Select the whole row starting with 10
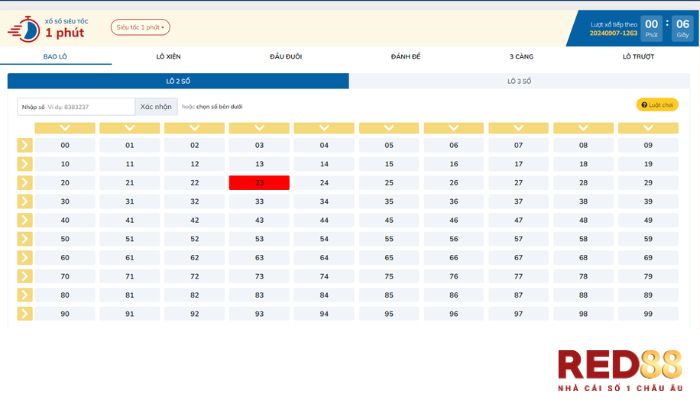This screenshot has width=700, height=420. point(25,164)
